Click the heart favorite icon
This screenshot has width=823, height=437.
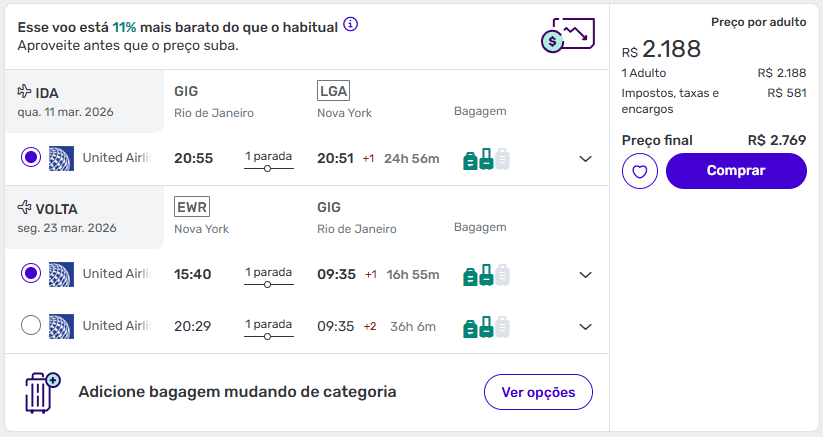click(640, 171)
